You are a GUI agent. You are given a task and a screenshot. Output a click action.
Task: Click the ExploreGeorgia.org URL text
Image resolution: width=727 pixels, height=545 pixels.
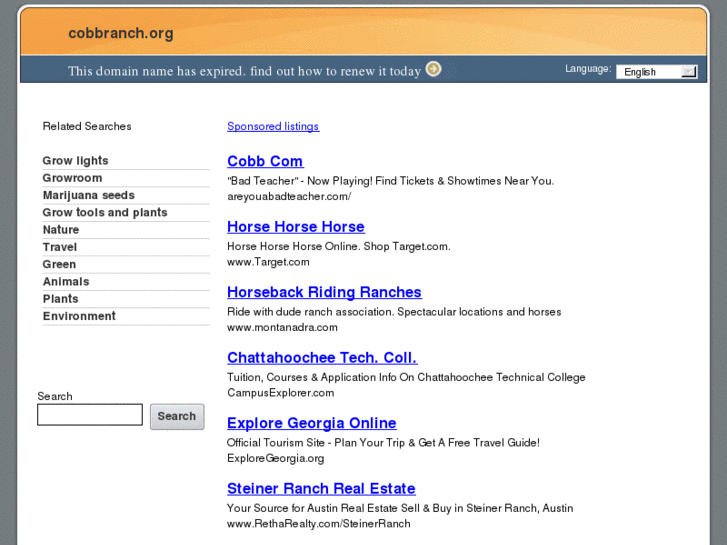pyautogui.click(x=275, y=458)
